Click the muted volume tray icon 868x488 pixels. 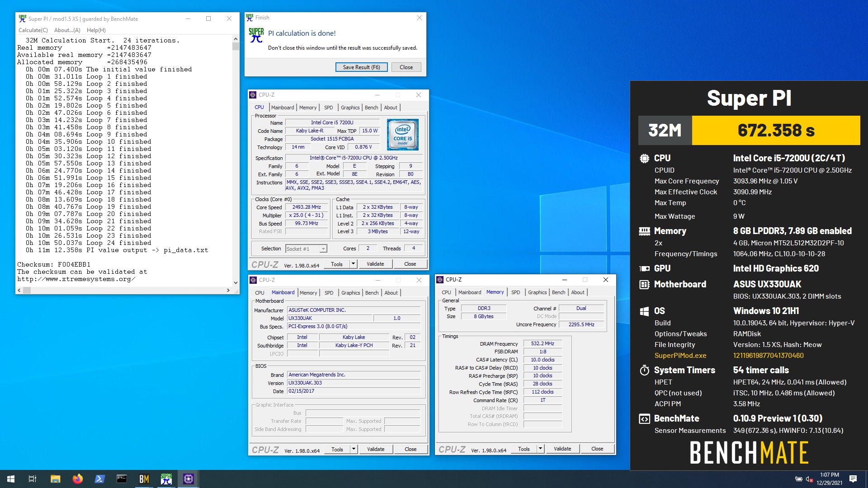(810, 479)
